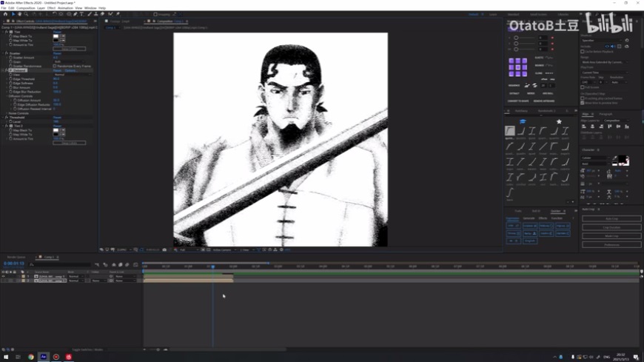The width and height of the screenshot is (644, 362).
Task: Open the Graph Editor icon
Action: (135, 264)
